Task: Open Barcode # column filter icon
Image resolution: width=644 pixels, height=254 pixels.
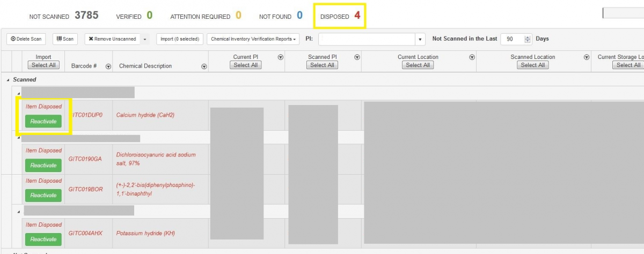Action: (108, 66)
